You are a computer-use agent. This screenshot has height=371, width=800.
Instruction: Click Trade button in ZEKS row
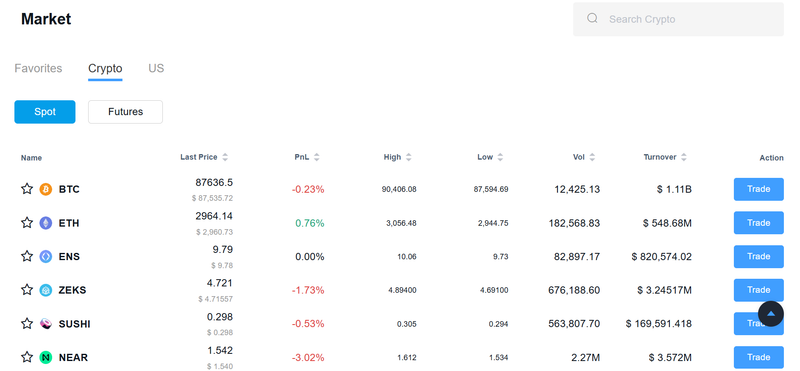pos(759,290)
